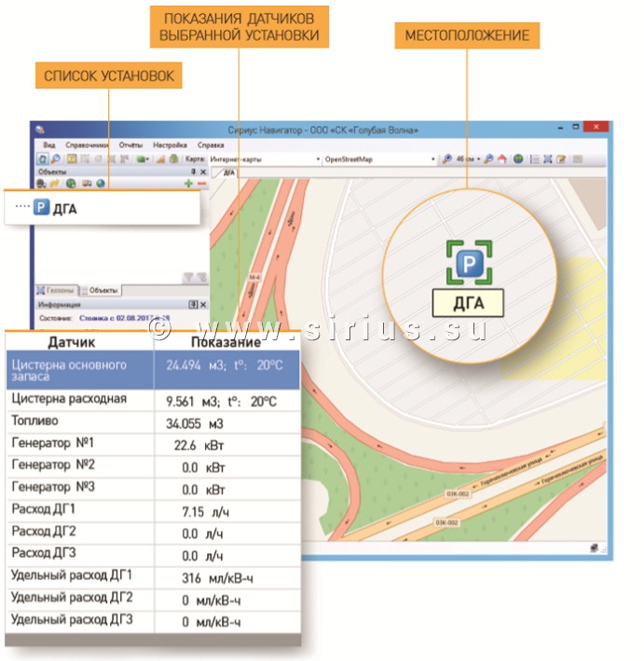The height and width of the screenshot is (661, 644).
Task: Pin the Объекты panel
Action: [193, 172]
